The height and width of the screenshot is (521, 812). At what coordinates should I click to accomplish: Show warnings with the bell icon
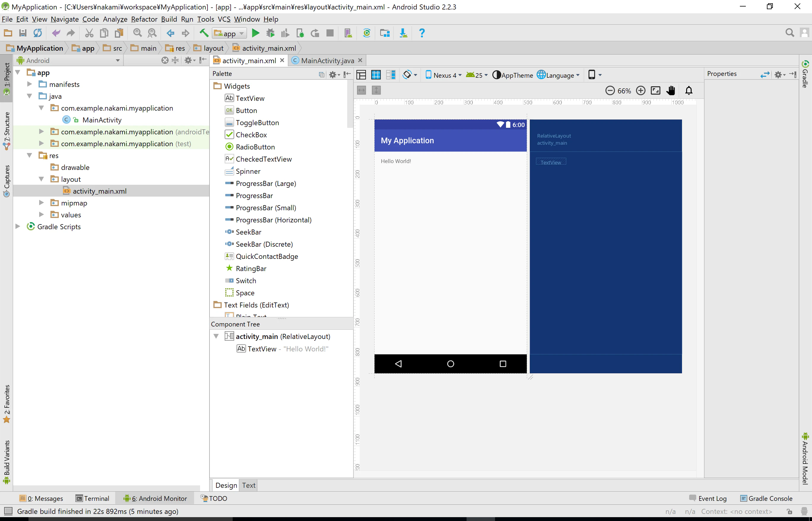[689, 91]
